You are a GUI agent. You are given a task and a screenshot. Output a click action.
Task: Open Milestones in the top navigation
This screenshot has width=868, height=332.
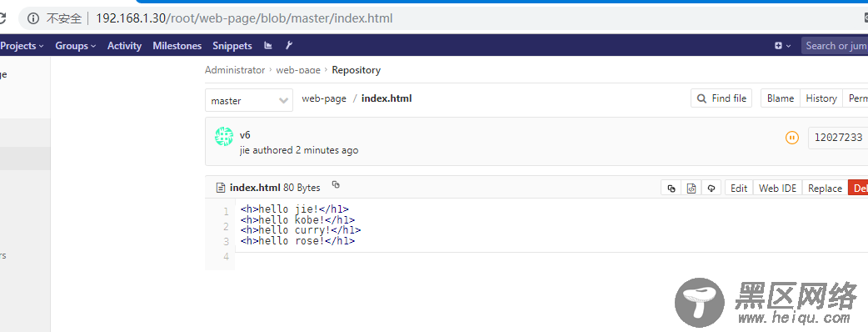point(177,46)
